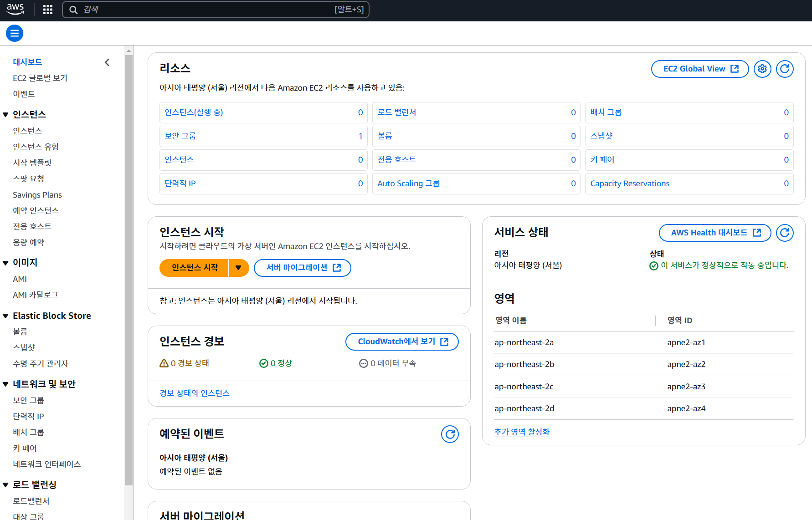Open the 인스턴스 시작 dropdown arrow
Screen dimensions: 812x520
(x=238, y=268)
